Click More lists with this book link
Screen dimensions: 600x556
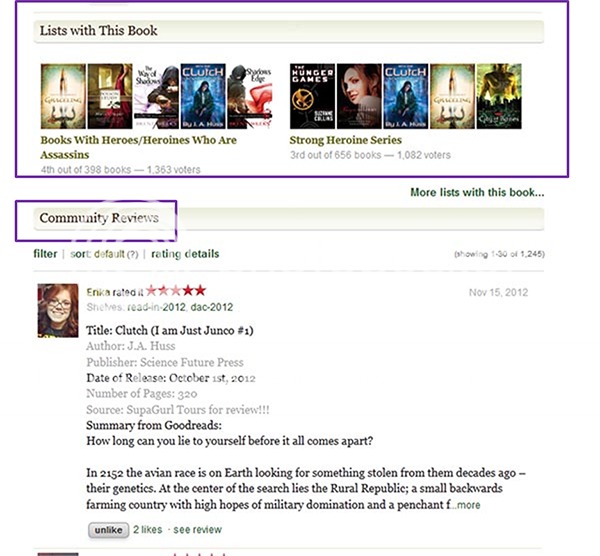click(x=477, y=192)
